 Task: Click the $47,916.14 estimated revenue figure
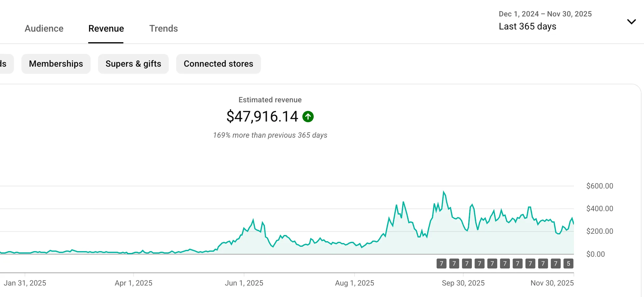tap(263, 117)
